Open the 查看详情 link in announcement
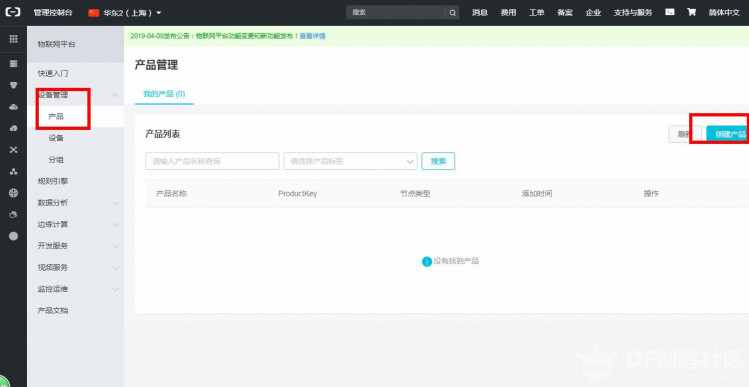The height and width of the screenshot is (387, 749). click(x=312, y=36)
